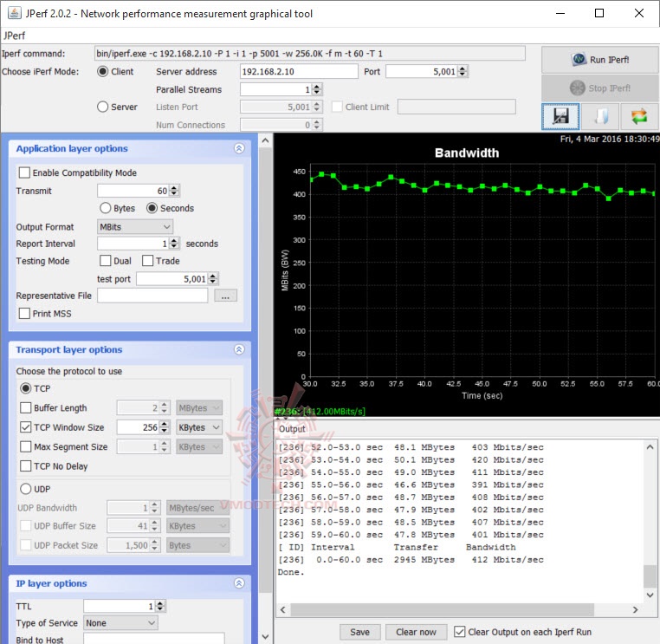The width and height of the screenshot is (660, 644).
Task: Click the Clear now button
Action: (416, 632)
